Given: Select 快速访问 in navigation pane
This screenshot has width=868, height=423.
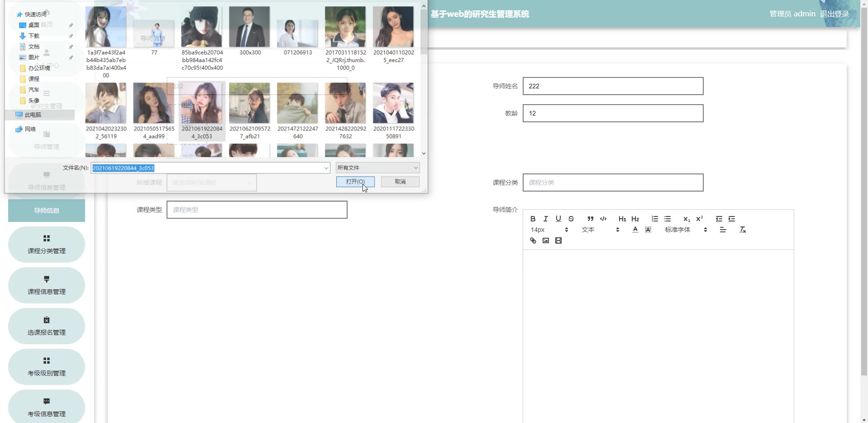Looking at the screenshot, I should [x=32, y=14].
